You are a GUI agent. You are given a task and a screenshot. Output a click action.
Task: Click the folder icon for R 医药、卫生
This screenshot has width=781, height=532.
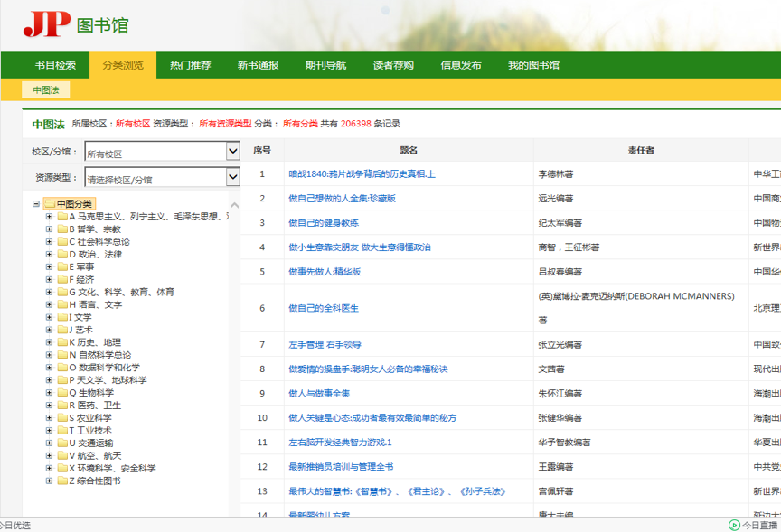(62, 406)
